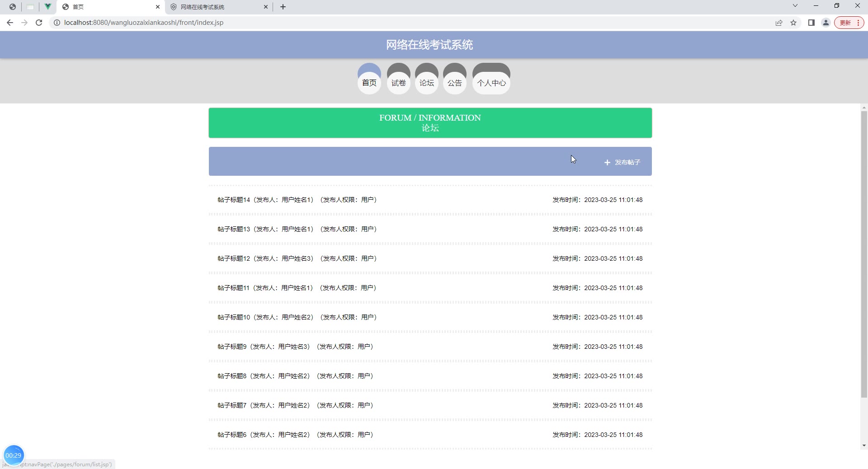
Task: Click the 更新 browser update button
Action: [x=849, y=23]
